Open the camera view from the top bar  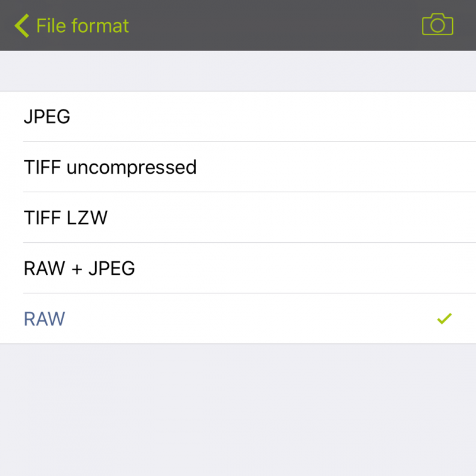(x=437, y=25)
